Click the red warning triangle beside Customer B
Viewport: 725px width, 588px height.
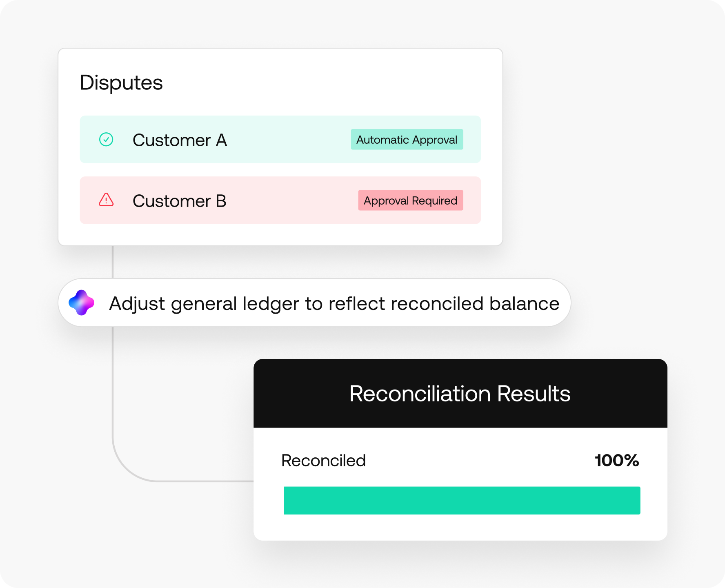pyautogui.click(x=106, y=200)
